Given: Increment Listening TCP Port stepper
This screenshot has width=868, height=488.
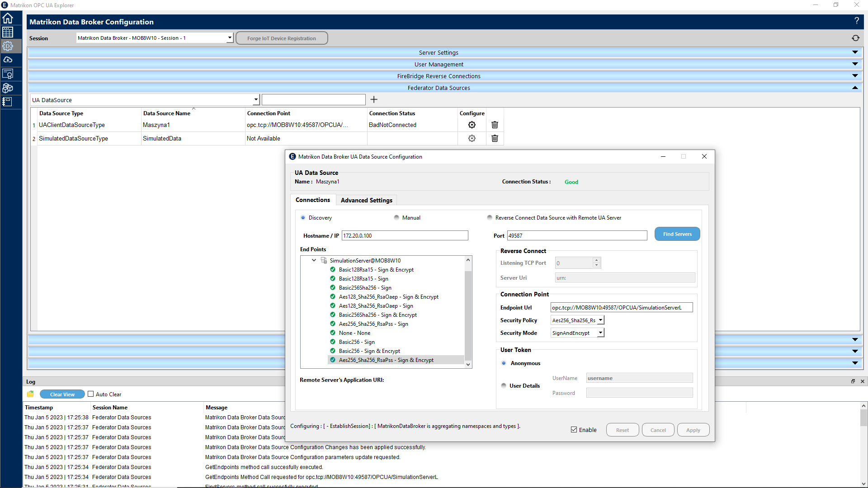Looking at the screenshot, I should [596, 260].
